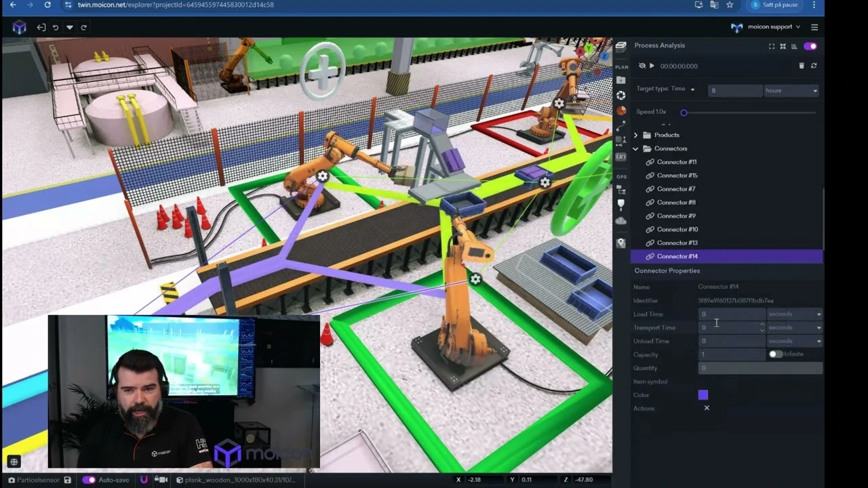This screenshot has height=488, width=868.
Task: Toggle the Auto-save switch
Action: click(89, 480)
